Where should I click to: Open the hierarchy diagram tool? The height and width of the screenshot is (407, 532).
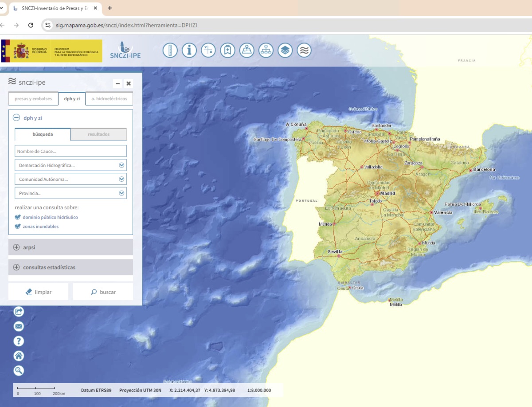266,51
